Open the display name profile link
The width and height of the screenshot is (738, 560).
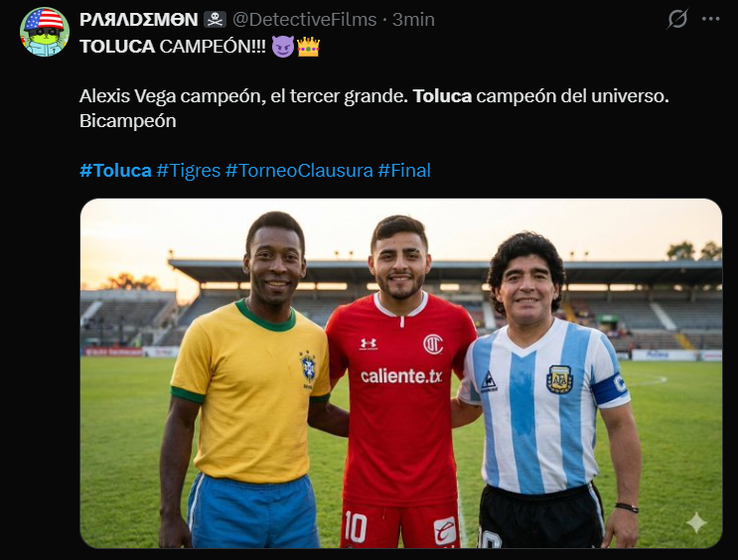[138, 20]
